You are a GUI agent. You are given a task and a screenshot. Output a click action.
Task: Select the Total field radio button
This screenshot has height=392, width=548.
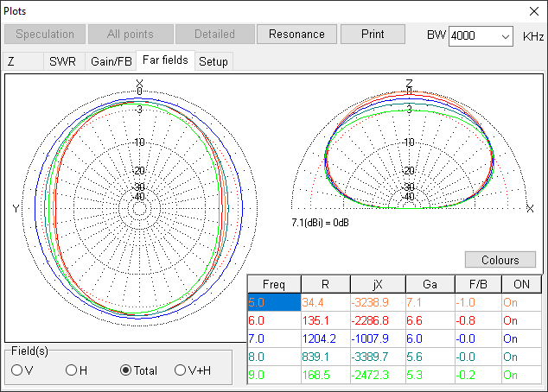pos(126,370)
